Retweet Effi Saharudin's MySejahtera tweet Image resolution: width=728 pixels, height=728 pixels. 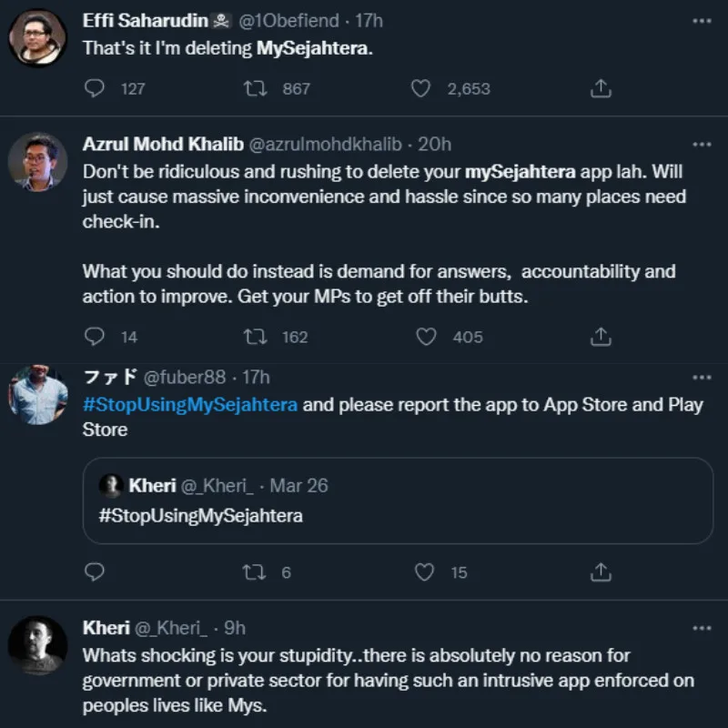[256, 88]
